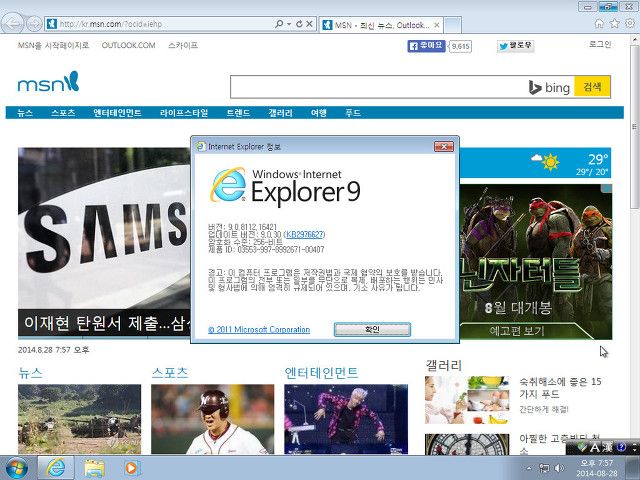640x480 pixels.
Task: Stop loading with the address bar X icon
Action: tap(309, 24)
